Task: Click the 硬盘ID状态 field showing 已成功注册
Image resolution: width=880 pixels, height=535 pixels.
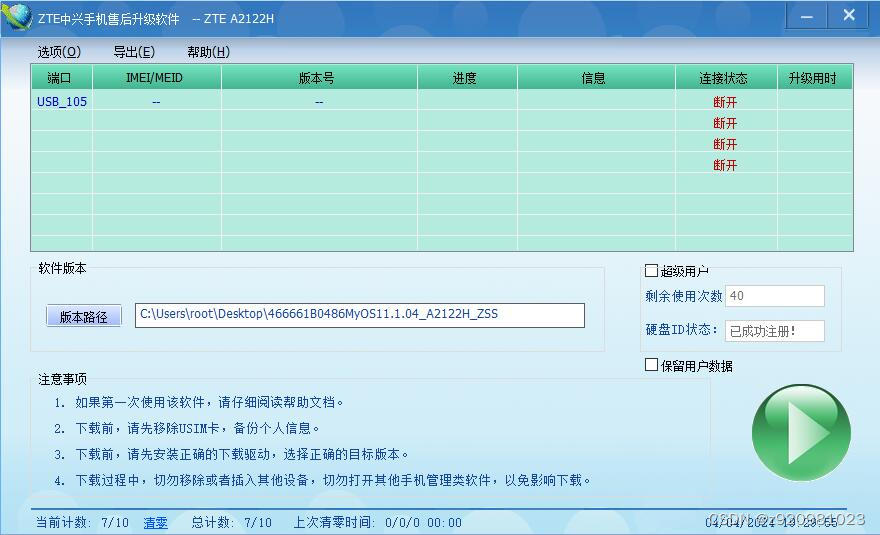Action: (774, 331)
